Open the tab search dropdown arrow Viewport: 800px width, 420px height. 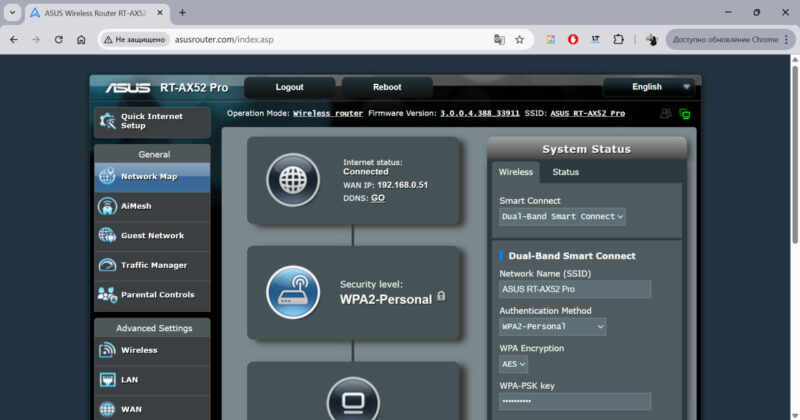[12, 13]
